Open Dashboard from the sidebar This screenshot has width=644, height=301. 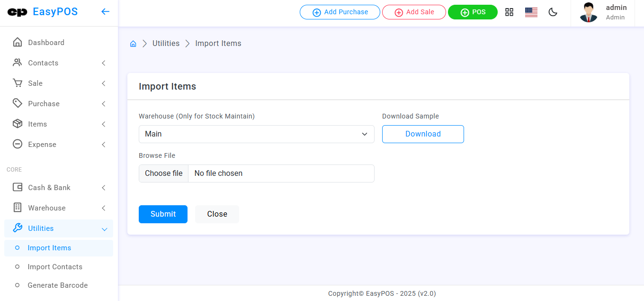[x=46, y=43]
